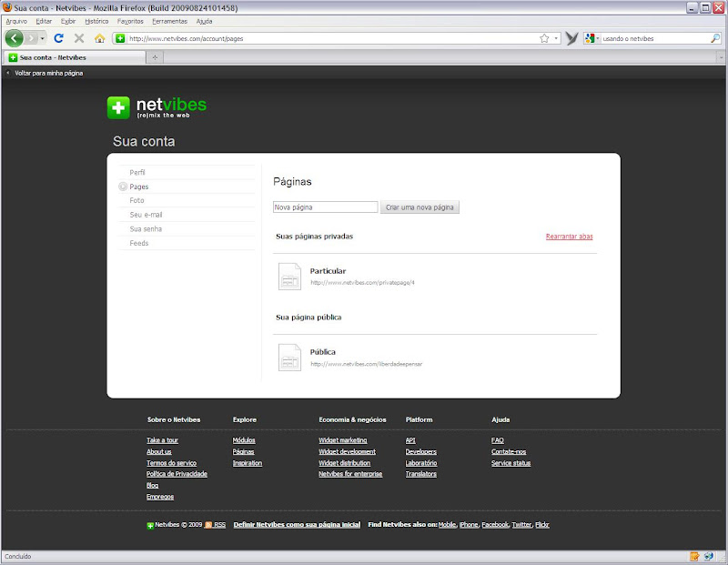This screenshot has width=728, height=565.
Task: Click Definir Netvibes como sua página inicial
Action: coord(297,525)
